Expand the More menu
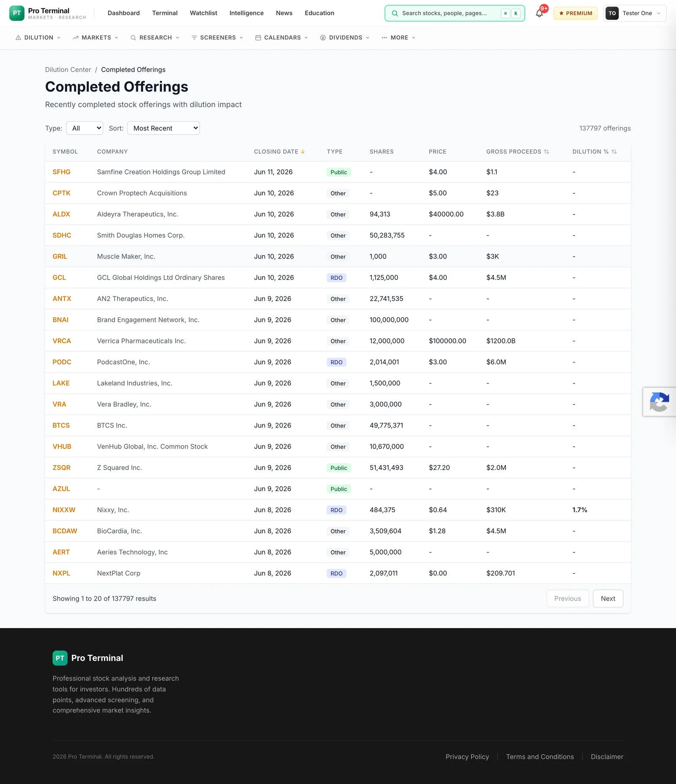The width and height of the screenshot is (676, 784). [398, 38]
